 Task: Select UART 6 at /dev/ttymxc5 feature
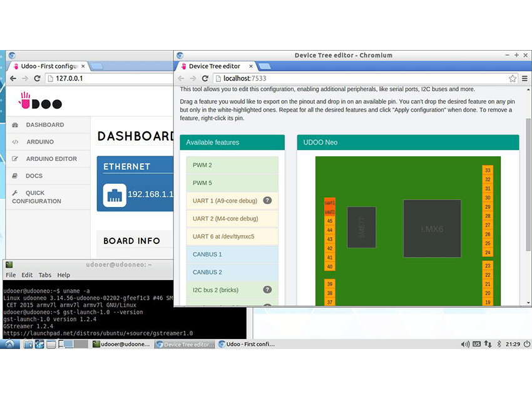click(232, 236)
